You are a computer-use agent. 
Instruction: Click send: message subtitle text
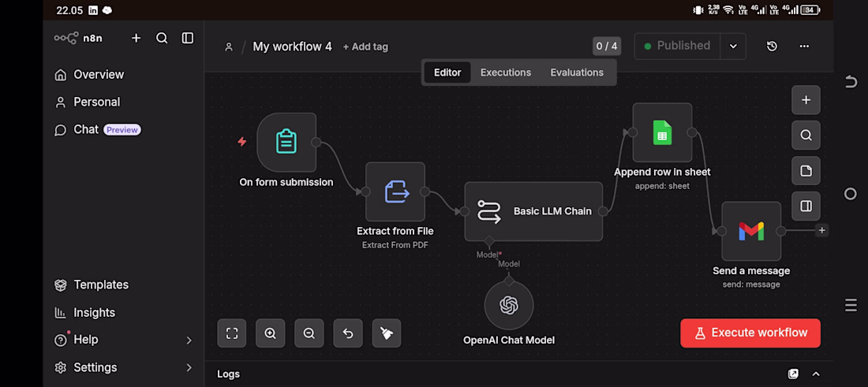point(751,285)
